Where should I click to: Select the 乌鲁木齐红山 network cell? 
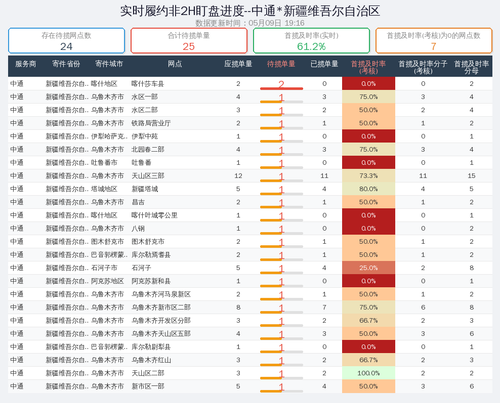click(151, 360)
